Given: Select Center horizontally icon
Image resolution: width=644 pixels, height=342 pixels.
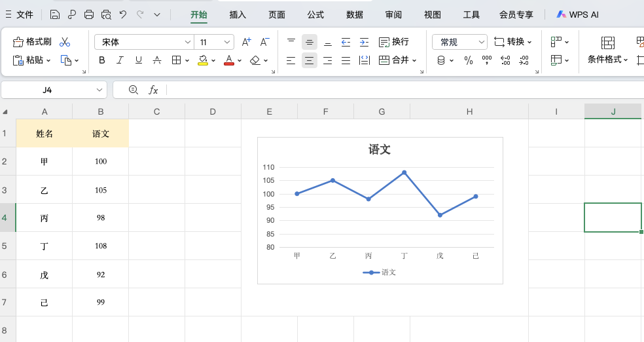Looking at the screenshot, I should (x=310, y=60).
